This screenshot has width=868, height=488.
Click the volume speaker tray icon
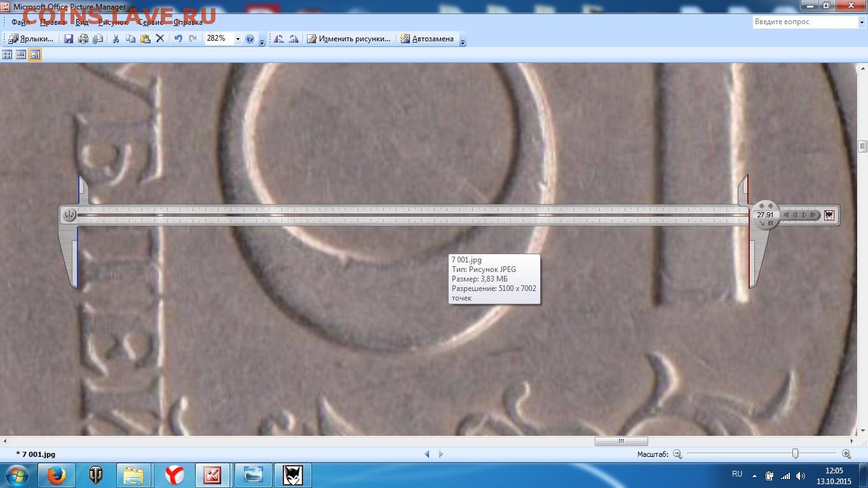801,475
